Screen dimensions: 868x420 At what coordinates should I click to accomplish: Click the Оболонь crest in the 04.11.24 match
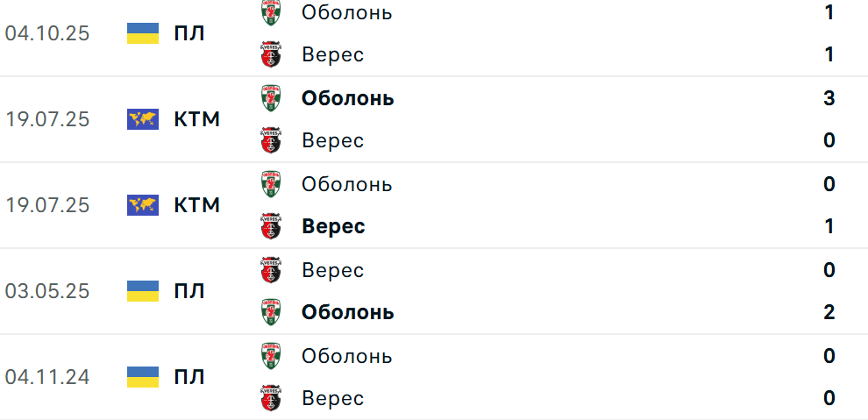pos(272,356)
